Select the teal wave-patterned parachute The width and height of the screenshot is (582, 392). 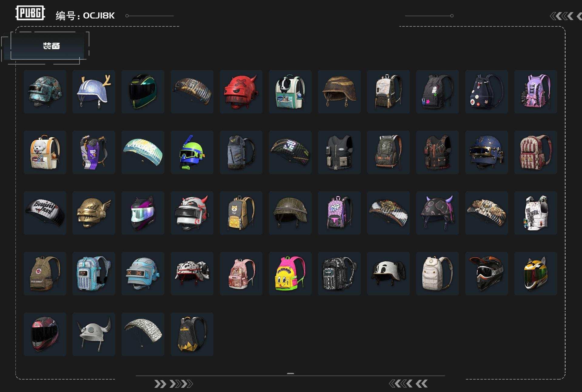(143, 152)
